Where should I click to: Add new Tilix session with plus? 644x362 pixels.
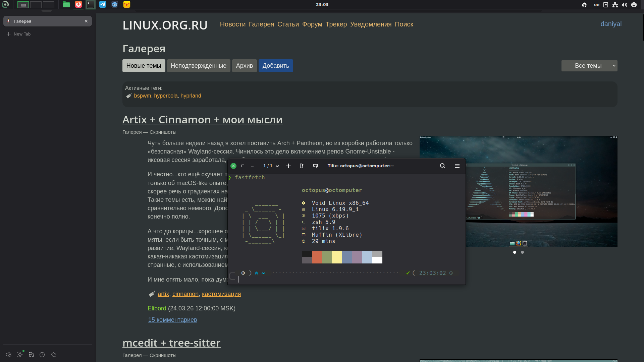click(x=288, y=166)
